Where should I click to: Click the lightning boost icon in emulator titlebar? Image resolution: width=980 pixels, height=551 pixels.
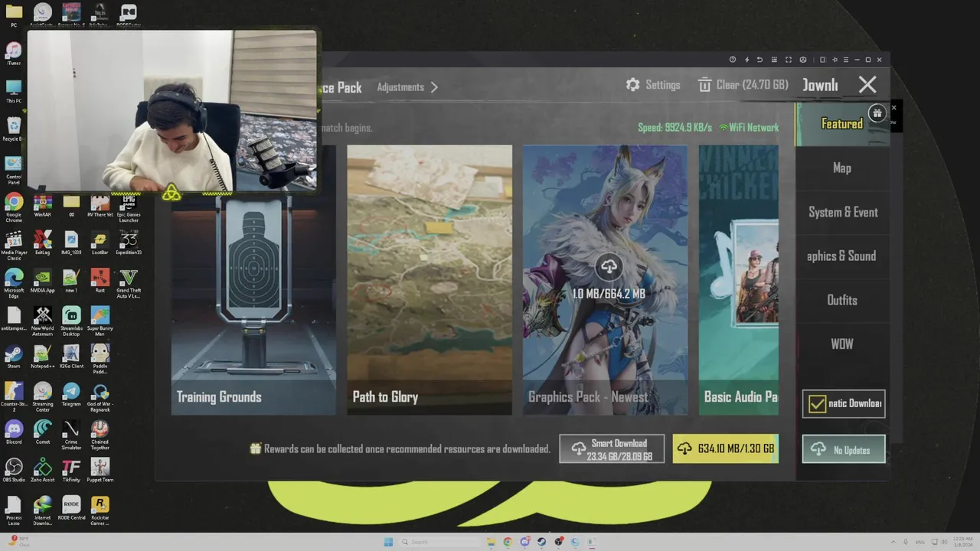pos(746,60)
